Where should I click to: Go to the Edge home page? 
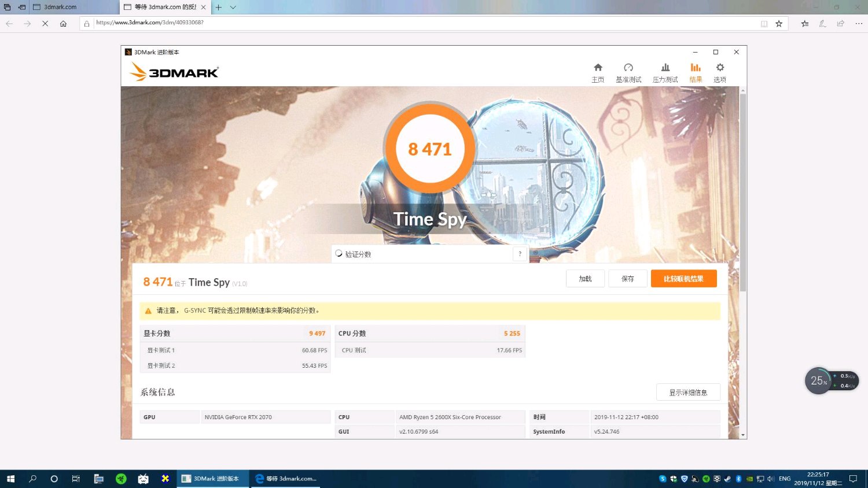coord(63,24)
